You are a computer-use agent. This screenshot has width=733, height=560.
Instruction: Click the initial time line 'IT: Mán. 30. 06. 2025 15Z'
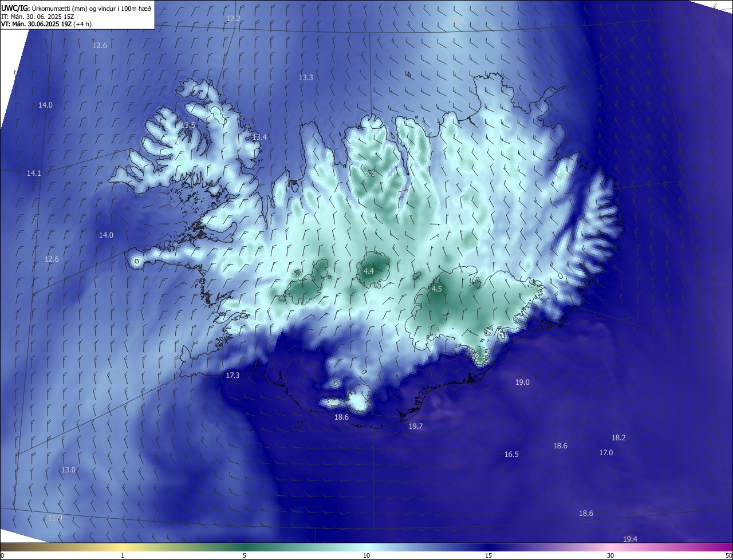click(38, 16)
